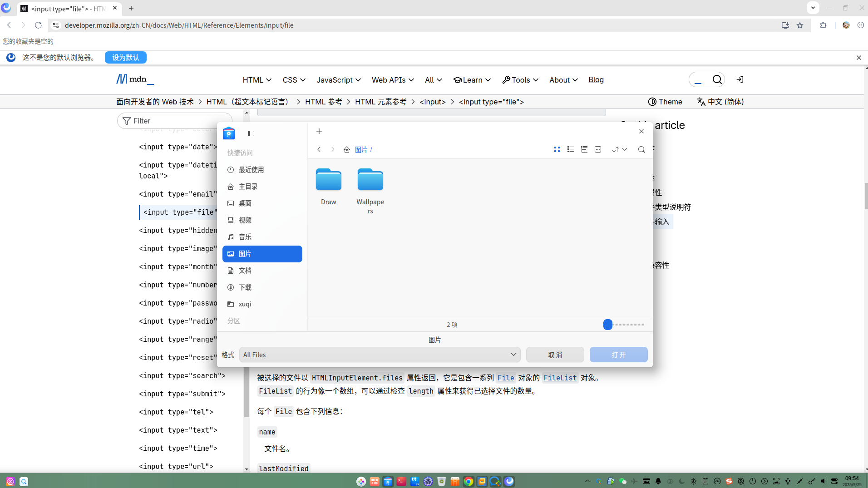The width and height of the screenshot is (868, 488).
Task: Open the 中文 (简体) language selector
Action: pyautogui.click(x=720, y=102)
